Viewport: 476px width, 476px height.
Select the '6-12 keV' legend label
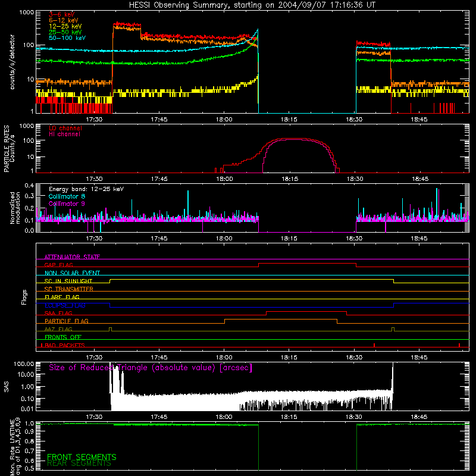pos(64,20)
